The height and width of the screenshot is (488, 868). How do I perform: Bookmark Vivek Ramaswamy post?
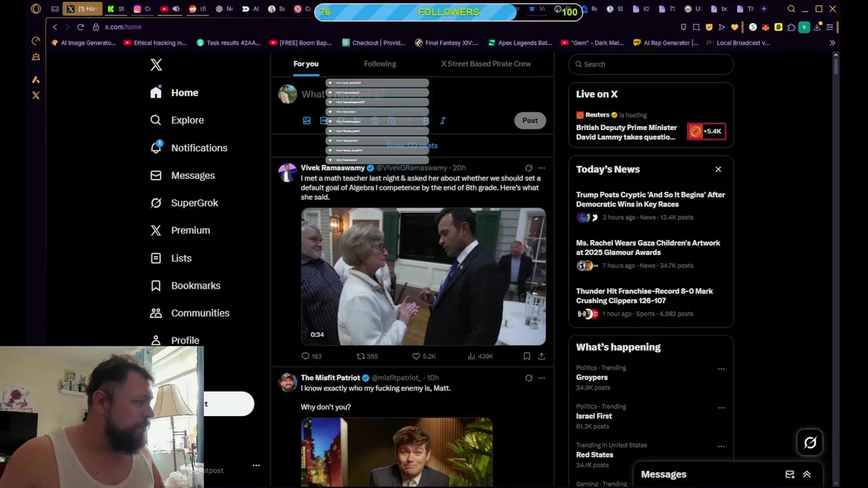click(x=526, y=356)
